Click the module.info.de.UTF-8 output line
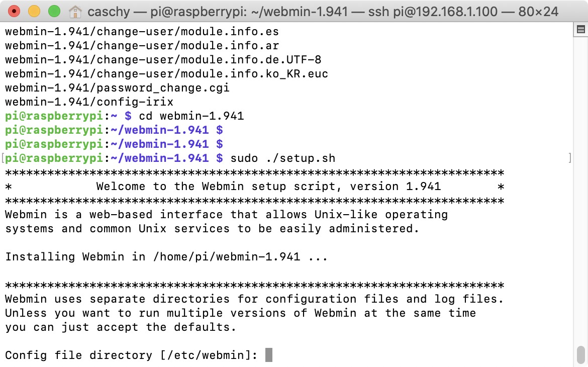 pyautogui.click(x=163, y=60)
